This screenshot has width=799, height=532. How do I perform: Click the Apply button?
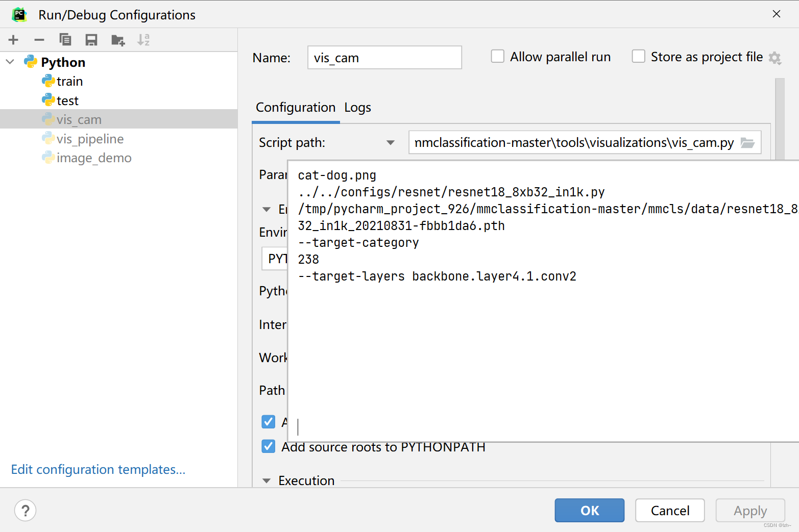point(750,510)
